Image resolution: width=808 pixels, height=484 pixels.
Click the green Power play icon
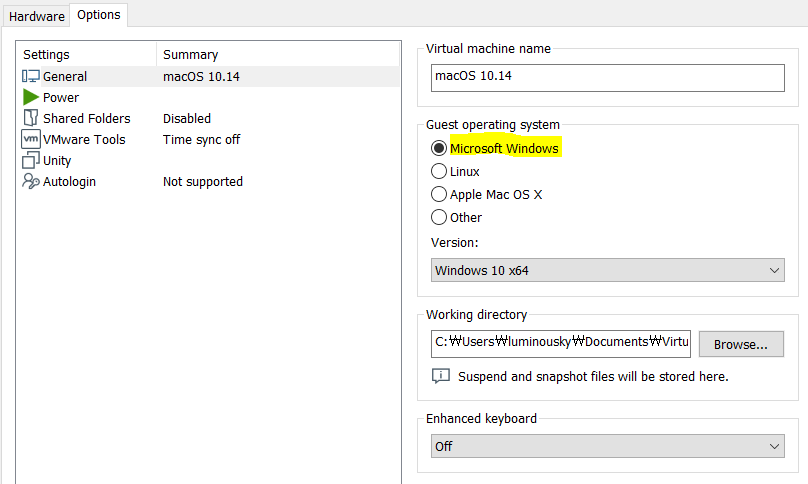(x=30, y=97)
